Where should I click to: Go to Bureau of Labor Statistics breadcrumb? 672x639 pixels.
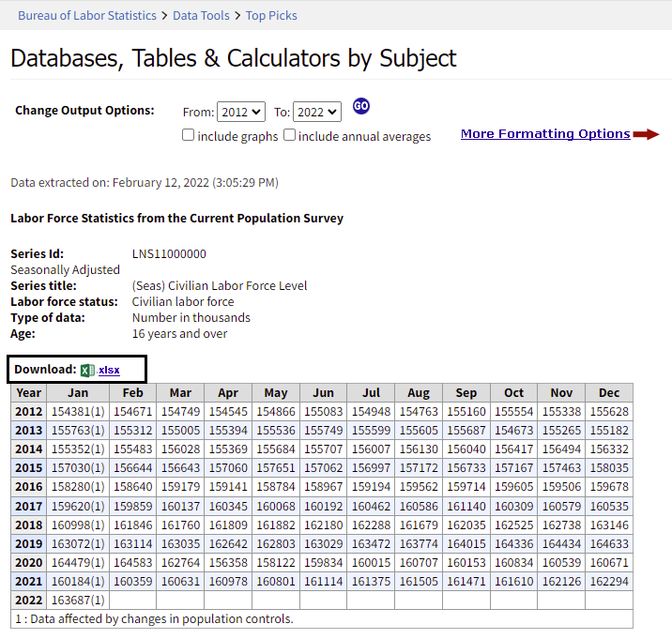[x=87, y=15]
